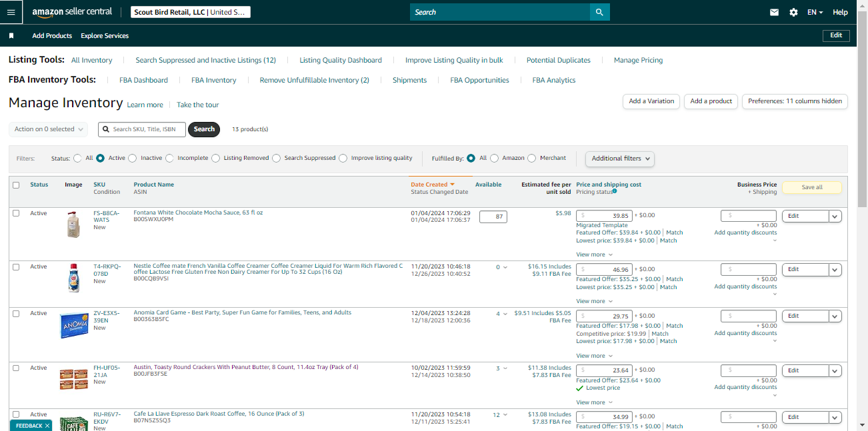
Task: Open the Scout Bird Retail account switcher
Action: (x=190, y=12)
